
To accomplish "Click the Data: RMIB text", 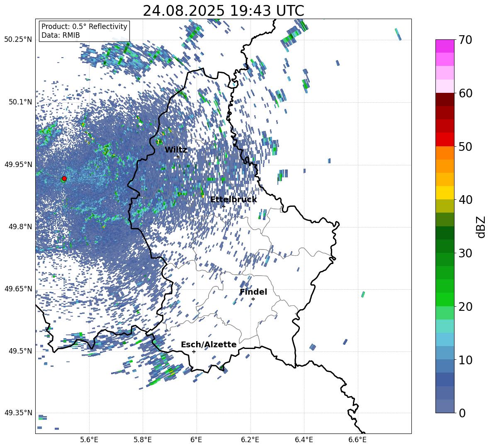I will 61,35.
